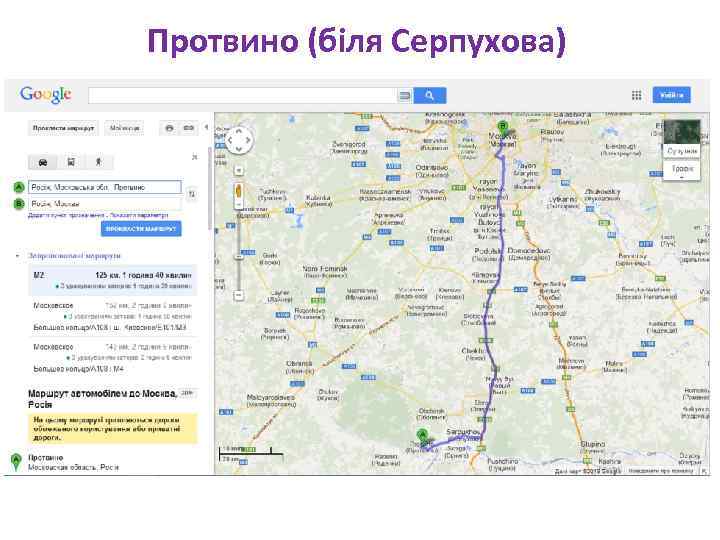Click the small button beside the route heading
720x540 pixels.
187,393
